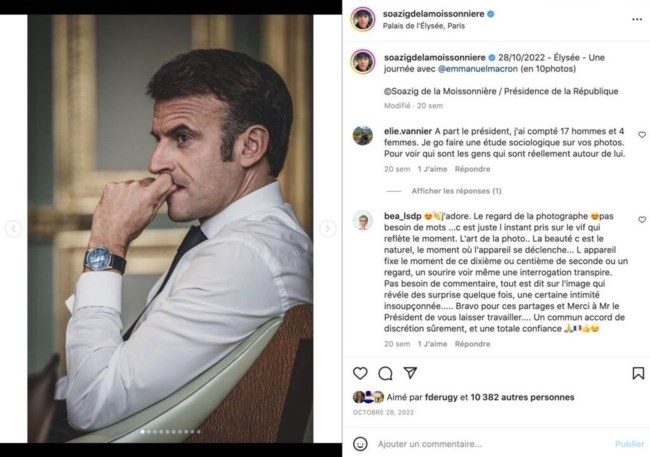The height and width of the screenshot is (457, 650).
Task: Like bea_lsdp's comment with heart
Action: [642, 217]
